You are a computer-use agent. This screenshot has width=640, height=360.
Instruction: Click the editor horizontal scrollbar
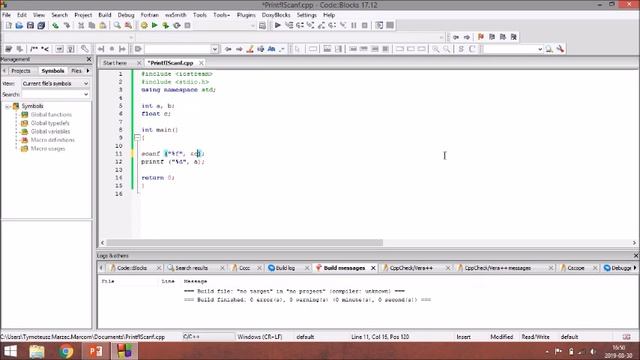coord(244,242)
